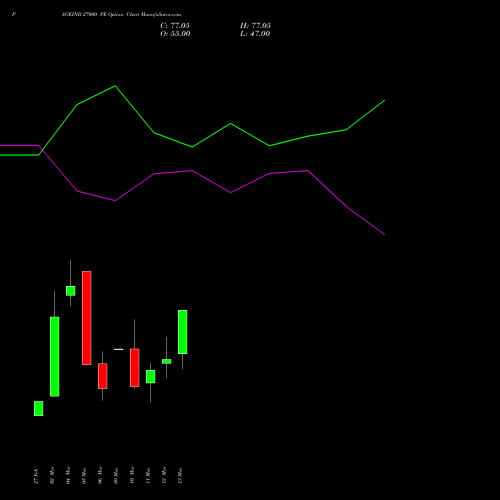Click the 'P' letter at top left
This screenshot has width=500, height=500.
pyautogui.click(x=14, y=15)
